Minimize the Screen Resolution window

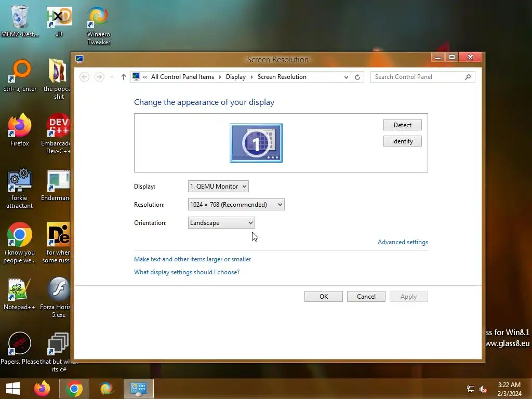[x=438, y=57]
